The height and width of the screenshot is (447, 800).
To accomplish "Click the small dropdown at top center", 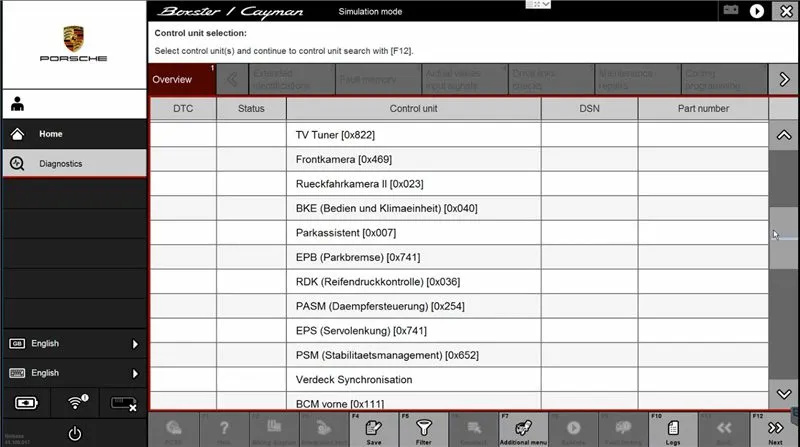I will (538, 4).
